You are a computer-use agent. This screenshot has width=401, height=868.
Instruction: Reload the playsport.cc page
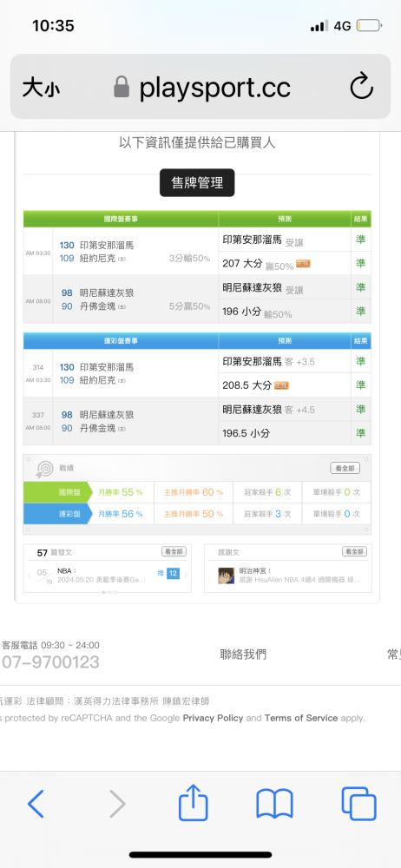[x=362, y=87]
